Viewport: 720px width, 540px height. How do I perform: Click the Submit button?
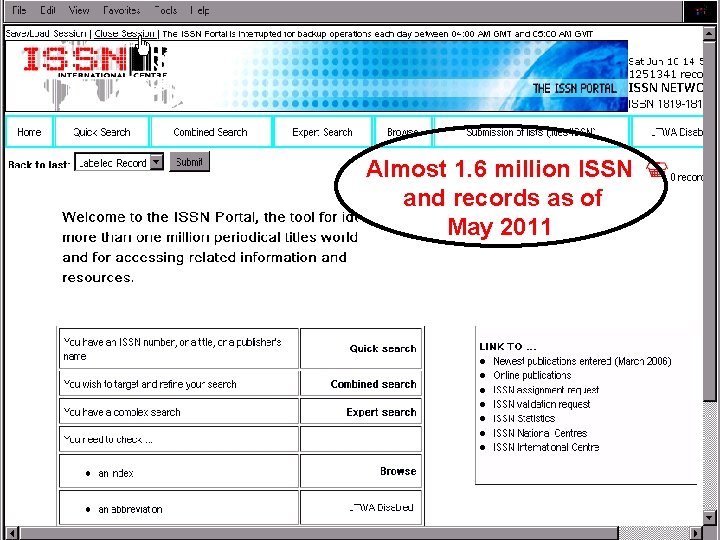(190, 162)
